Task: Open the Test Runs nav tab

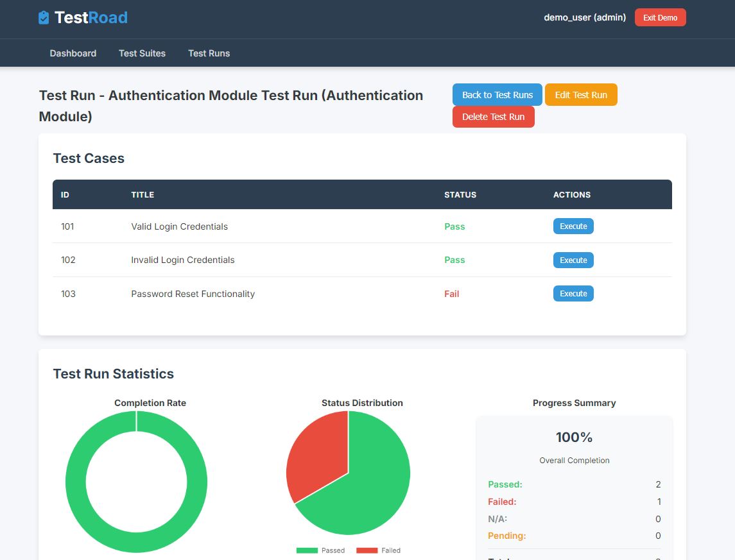Action: click(x=209, y=53)
